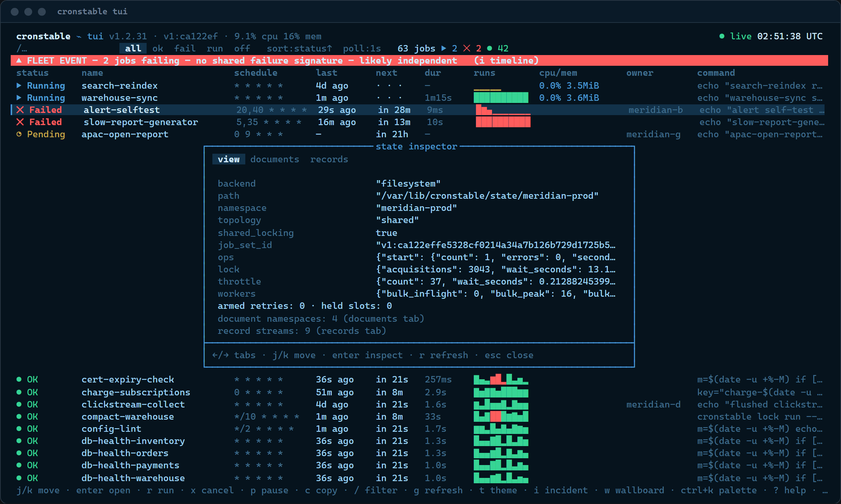Image resolution: width=841 pixels, height=504 pixels.
Task: Click the 'v1:ca122ef' job set hash in header
Action: click(191, 36)
